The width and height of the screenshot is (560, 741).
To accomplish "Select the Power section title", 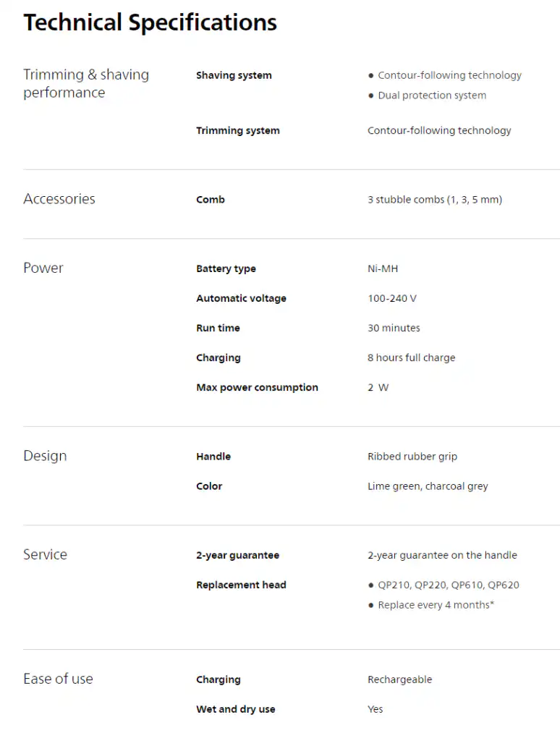I will point(43,268).
